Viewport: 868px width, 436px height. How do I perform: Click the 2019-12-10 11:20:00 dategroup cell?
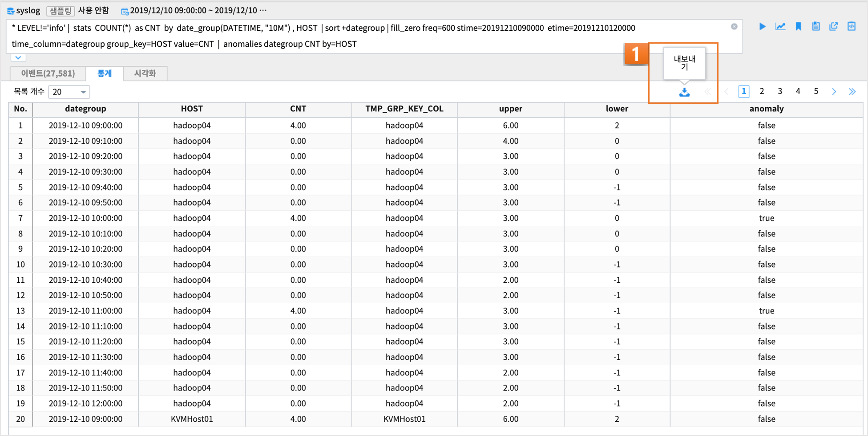point(85,342)
